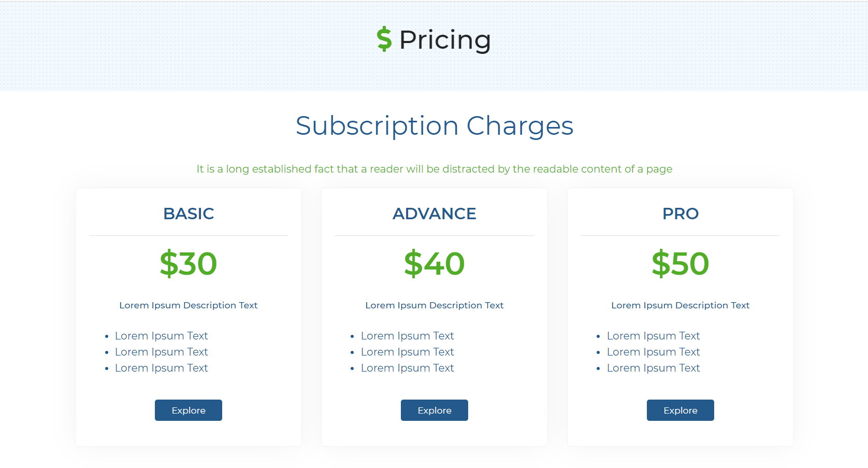This screenshot has width=868, height=468.
Task: Click Explore on the BASIC plan
Action: (x=188, y=410)
